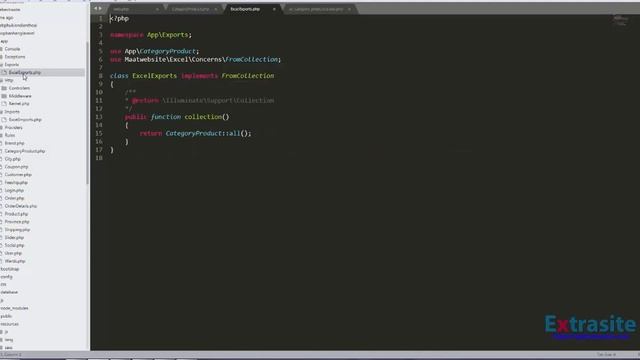Open Order.php in sidebar
The height and width of the screenshot is (360, 640).
(x=14, y=198)
